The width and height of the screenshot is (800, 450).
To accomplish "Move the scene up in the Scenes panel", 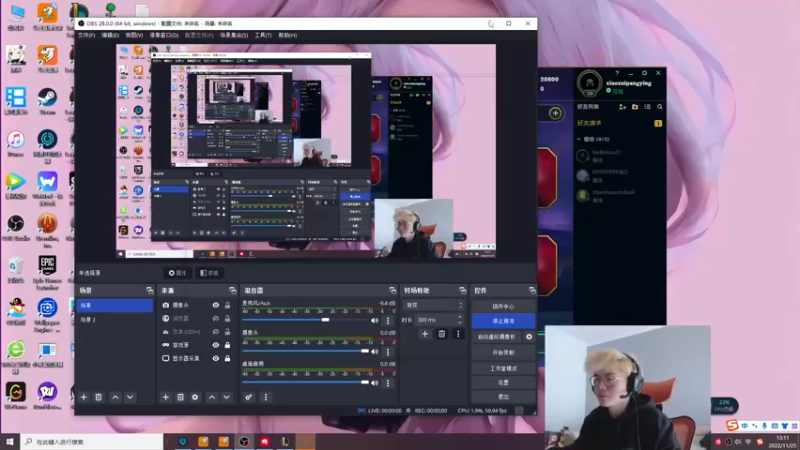I will tap(115, 397).
